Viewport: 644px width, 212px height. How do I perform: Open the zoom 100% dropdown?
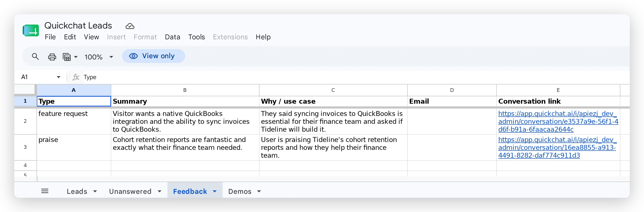point(99,57)
